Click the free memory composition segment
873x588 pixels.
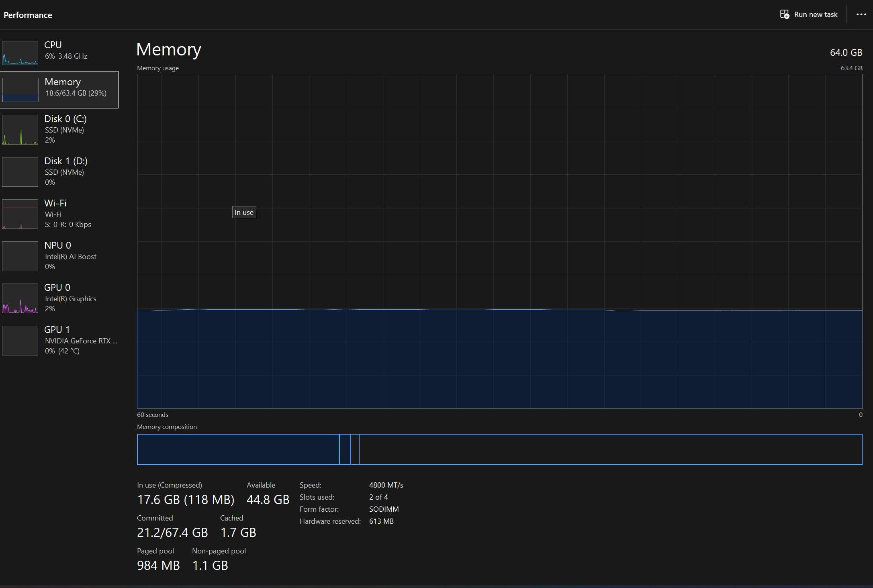pos(610,449)
